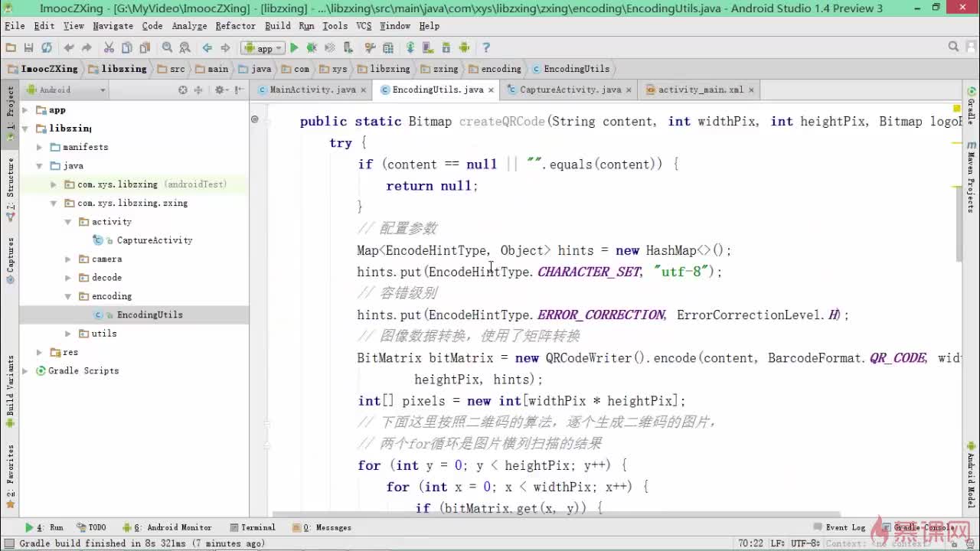Navigate Forward with the right arrow icon
The height and width of the screenshot is (551, 980).
tap(225, 47)
